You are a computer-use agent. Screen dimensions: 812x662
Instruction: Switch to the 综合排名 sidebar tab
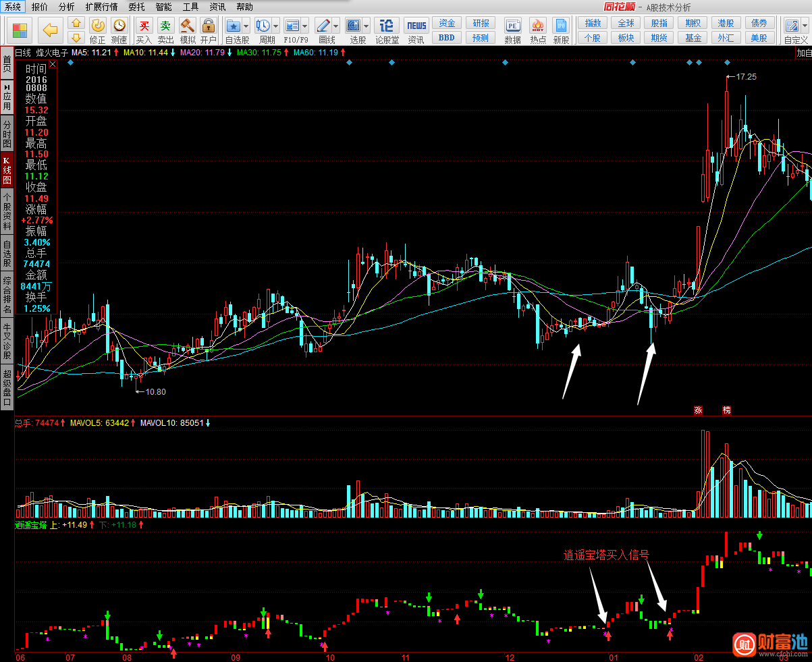click(x=7, y=296)
